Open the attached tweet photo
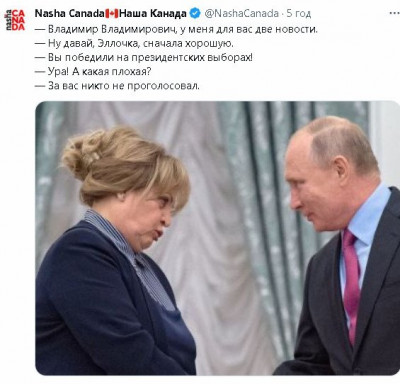The image size is (400, 384). (x=217, y=238)
